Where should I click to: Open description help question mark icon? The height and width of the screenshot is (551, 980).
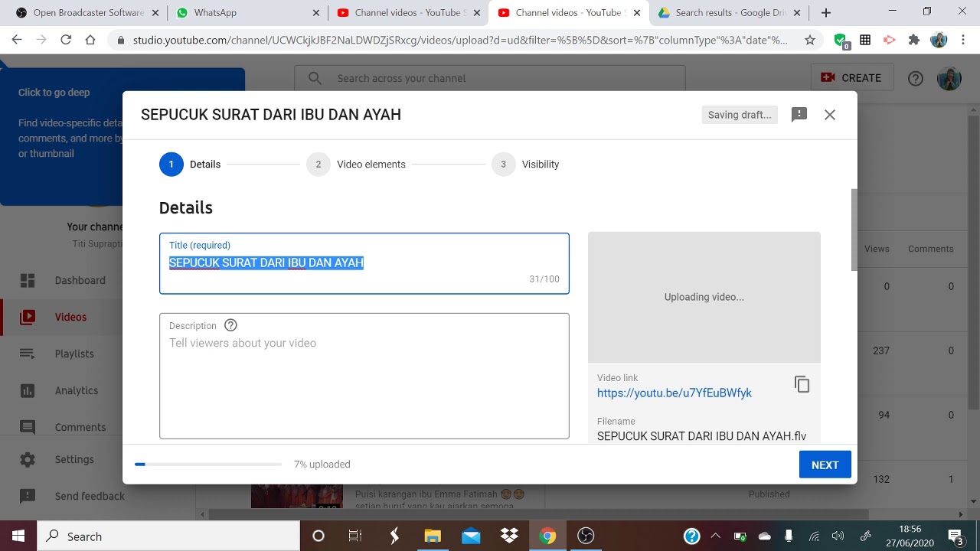coord(230,325)
